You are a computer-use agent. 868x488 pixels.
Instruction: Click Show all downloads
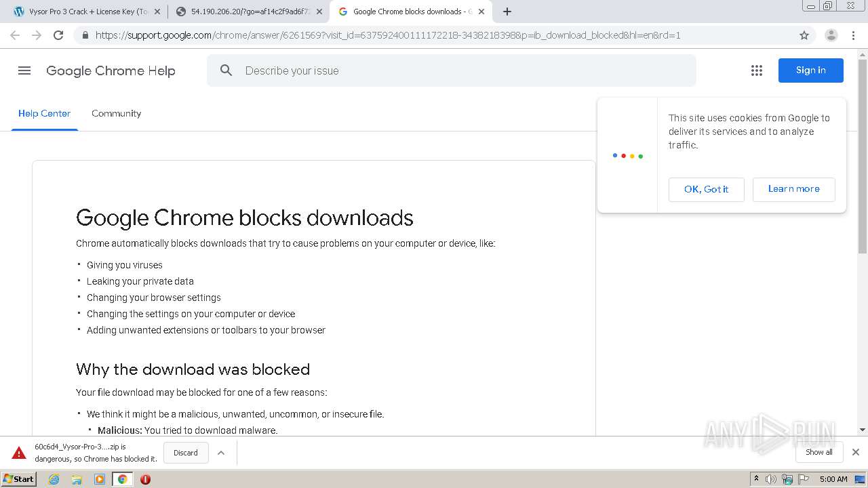819,452
